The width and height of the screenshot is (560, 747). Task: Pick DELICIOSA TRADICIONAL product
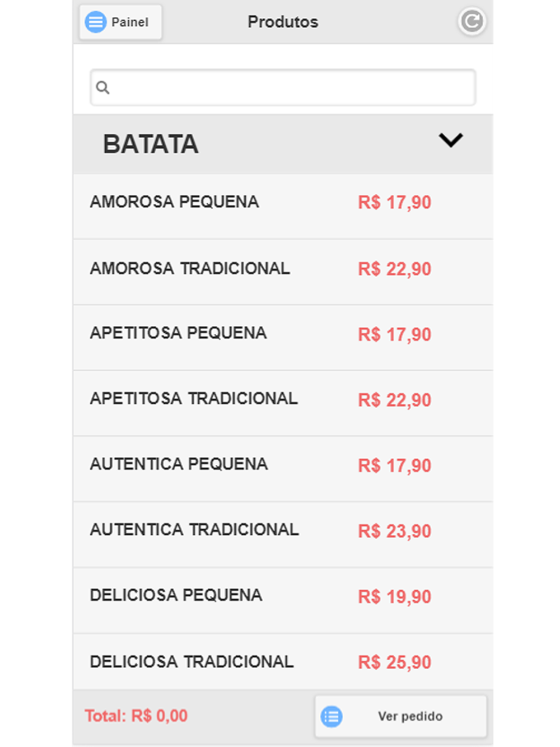click(283, 662)
